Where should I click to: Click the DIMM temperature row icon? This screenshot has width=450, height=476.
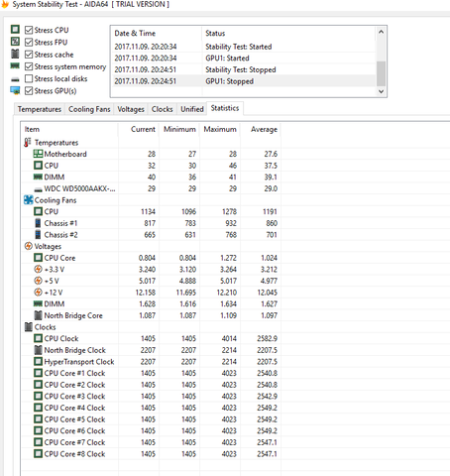tap(39, 177)
